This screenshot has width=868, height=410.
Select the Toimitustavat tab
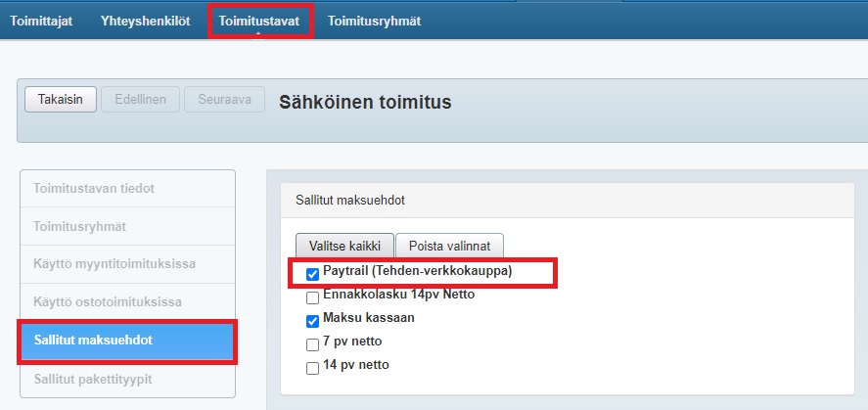258,22
